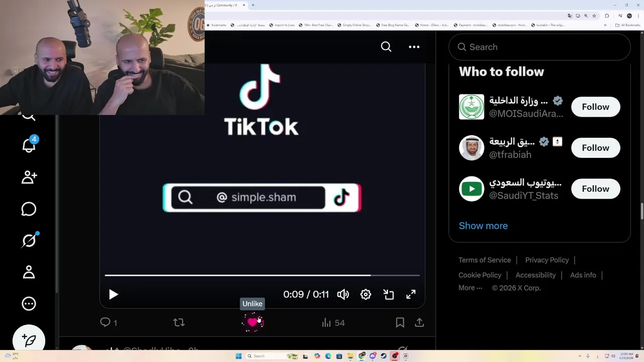This screenshot has width=644, height=362.
Task: Open Chat messages bubble in sidebar
Action: click(29, 209)
